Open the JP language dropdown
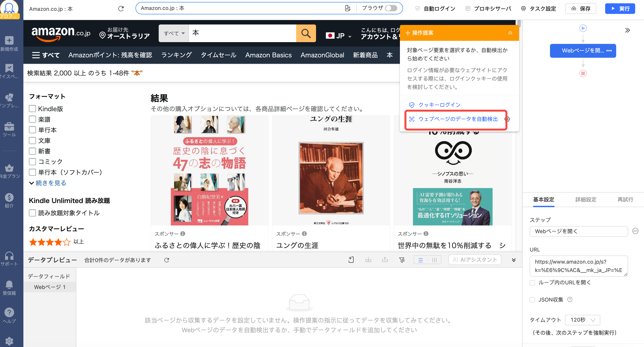Viewport: 644px width, 347px height. point(339,36)
